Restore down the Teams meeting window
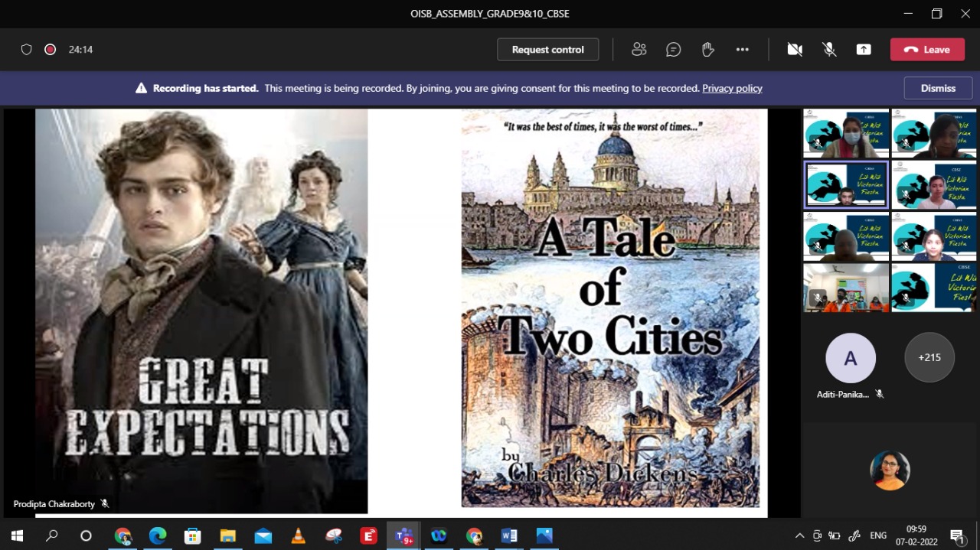Screen dimensions: 980x550 [x=936, y=14]
